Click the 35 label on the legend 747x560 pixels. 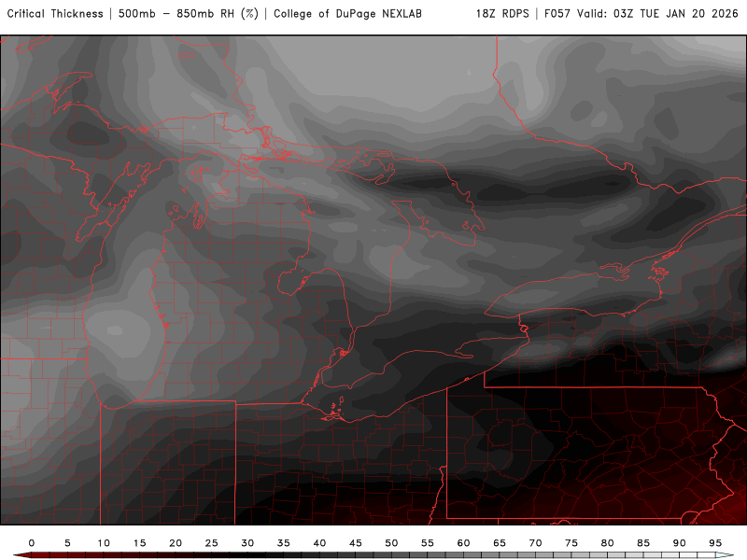coord(284,543)
